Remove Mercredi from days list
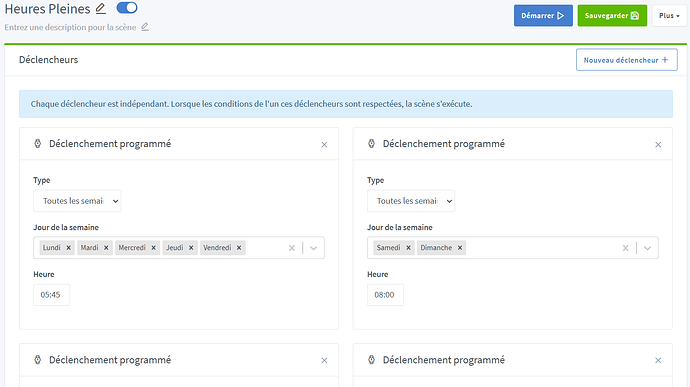This screenshot has width=690, height=387. [154, 248]
